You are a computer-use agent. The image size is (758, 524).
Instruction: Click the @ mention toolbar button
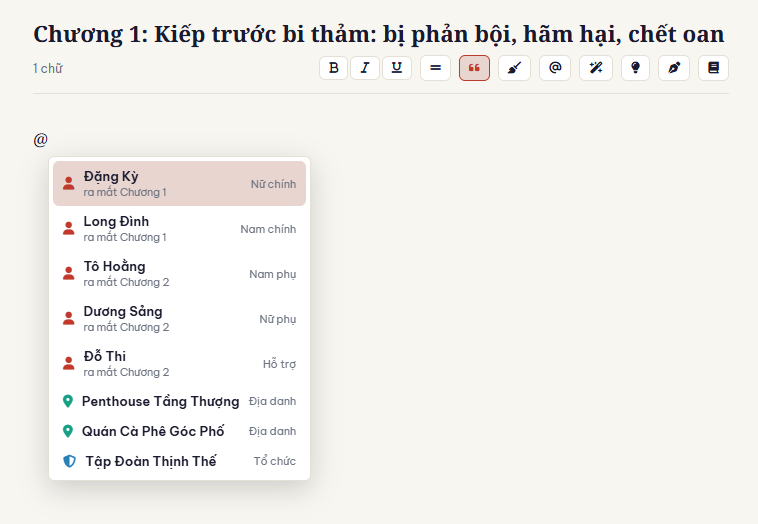pyautogui.click(x=555, y=68)
